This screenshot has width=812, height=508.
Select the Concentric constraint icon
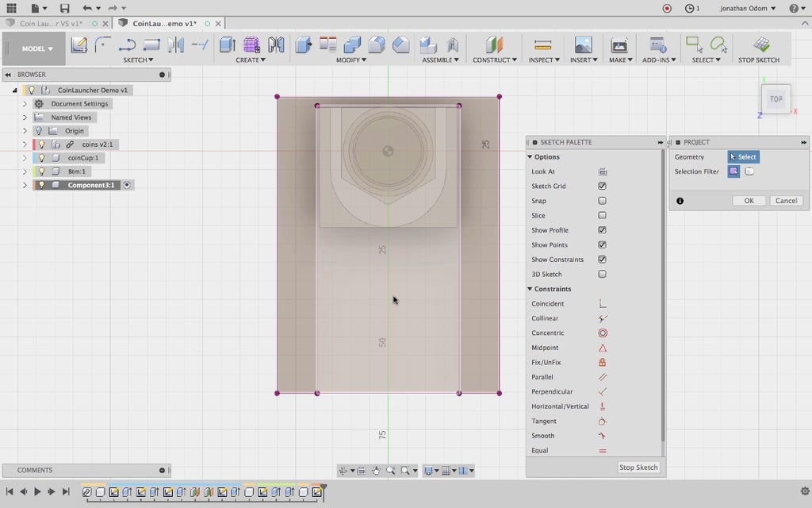click(x=603, y=333)
